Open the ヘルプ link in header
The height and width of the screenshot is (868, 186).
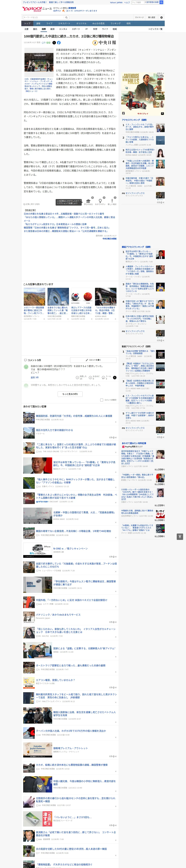pos(127,2)
